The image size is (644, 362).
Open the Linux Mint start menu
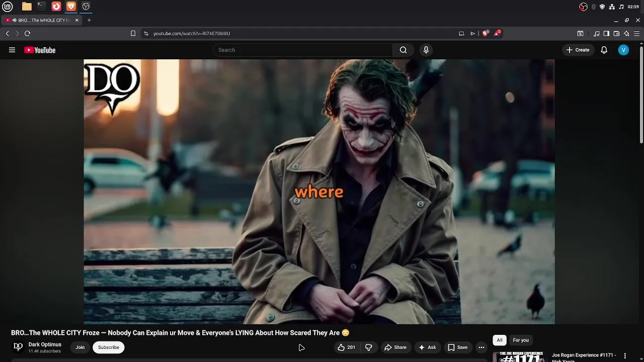tap(8, 7)
